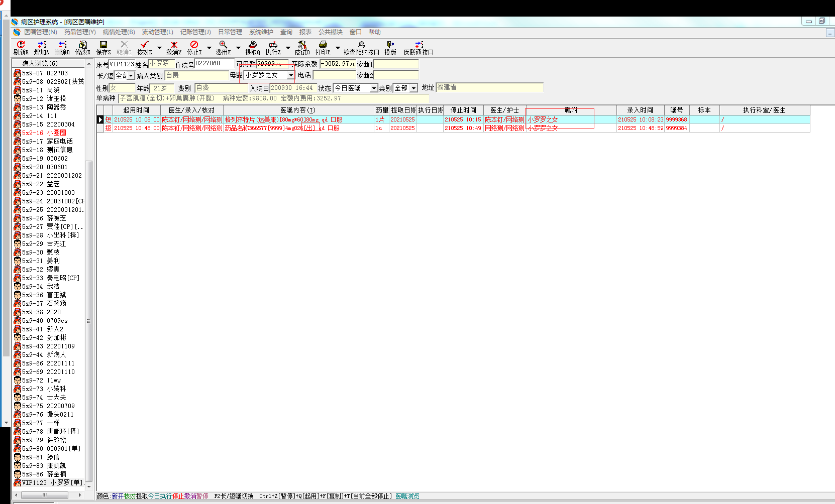Click the 医嘱内容(7) column header
835x504 pixels.
point(298,110)
